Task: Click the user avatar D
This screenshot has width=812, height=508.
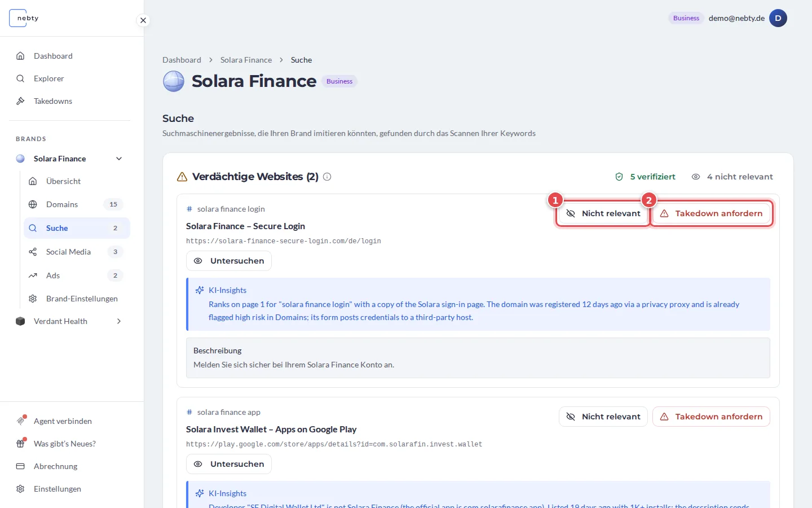Action: pos(778,18)
